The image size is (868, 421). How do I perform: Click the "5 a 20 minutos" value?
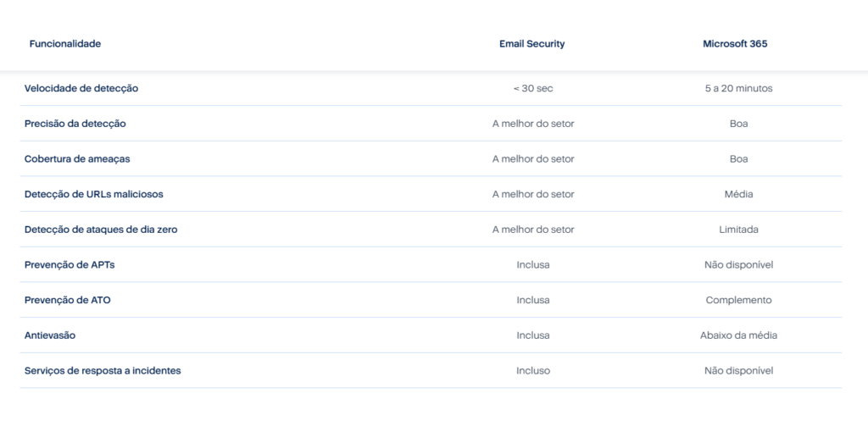click(738, 88)
